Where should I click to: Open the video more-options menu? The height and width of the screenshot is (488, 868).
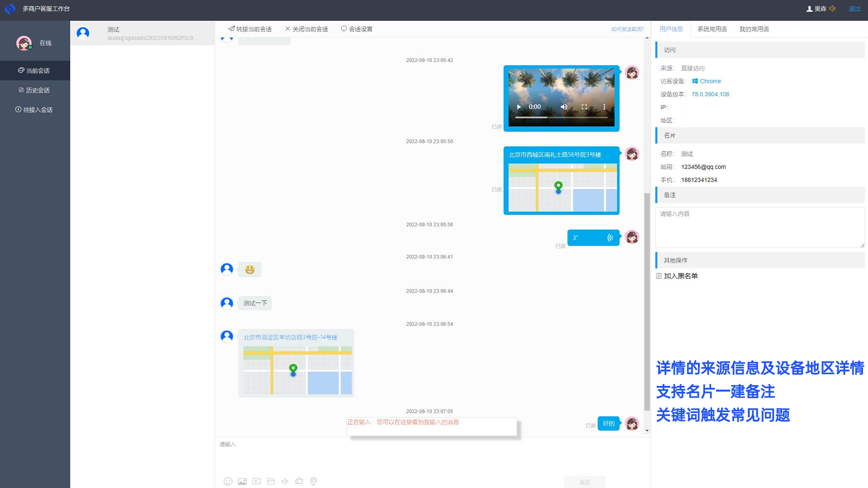tap(604, 107)
